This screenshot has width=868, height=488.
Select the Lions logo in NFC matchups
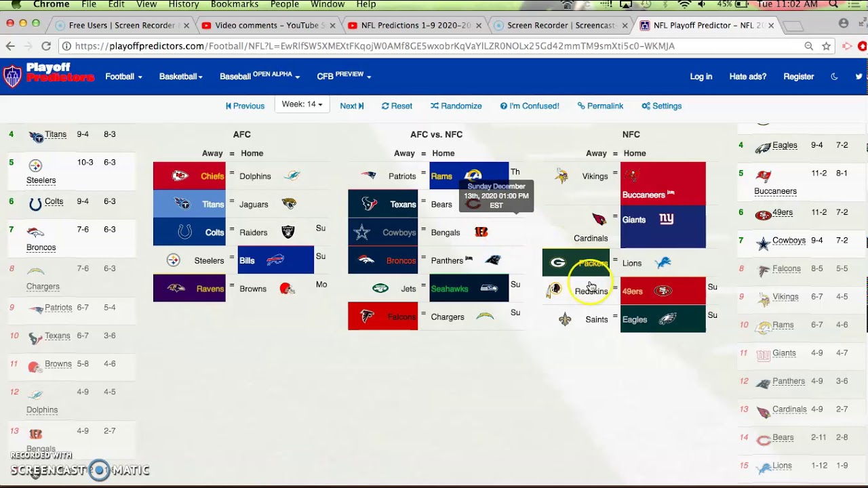point(663,263)
